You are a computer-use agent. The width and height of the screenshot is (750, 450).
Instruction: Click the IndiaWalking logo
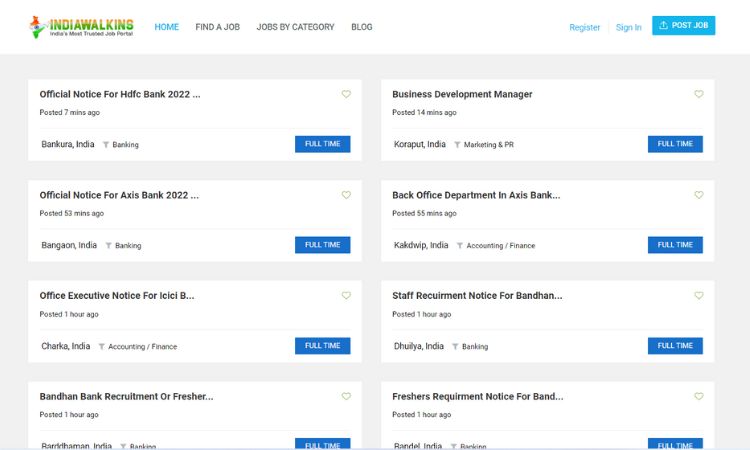tap(81, 27)
